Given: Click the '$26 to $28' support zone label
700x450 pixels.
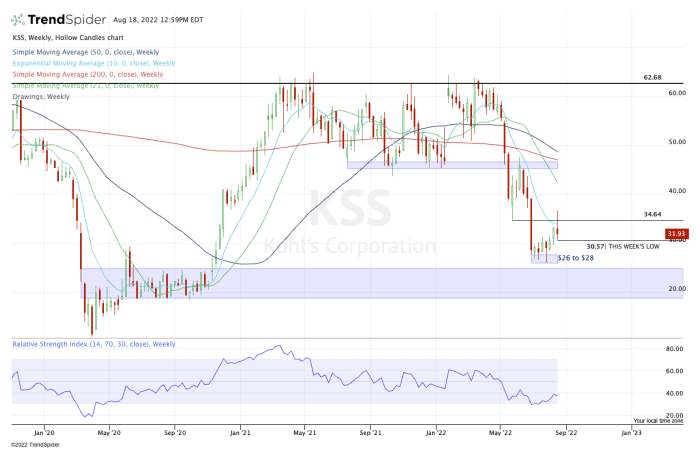Looking at the screenshot, I should 576,258.
